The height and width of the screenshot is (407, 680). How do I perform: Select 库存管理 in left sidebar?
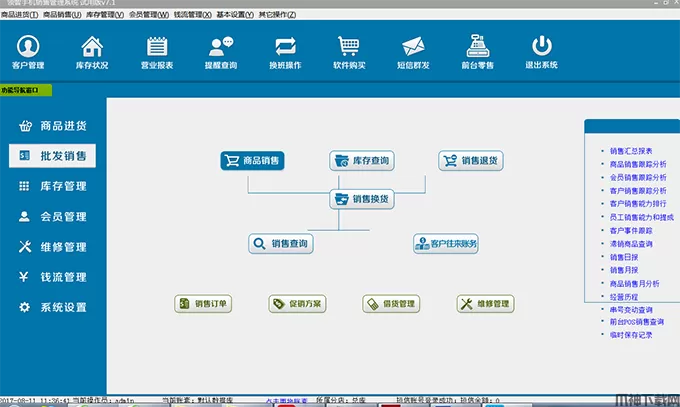tap(52, 186)
